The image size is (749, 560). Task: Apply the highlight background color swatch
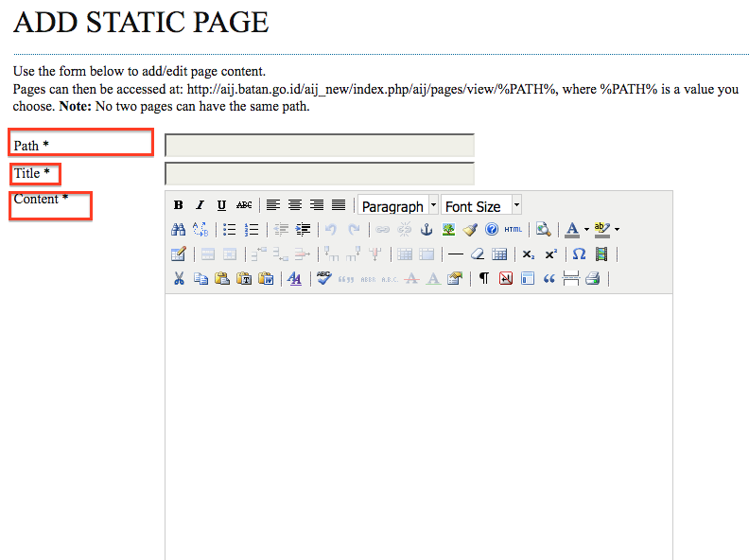point(602,230)
